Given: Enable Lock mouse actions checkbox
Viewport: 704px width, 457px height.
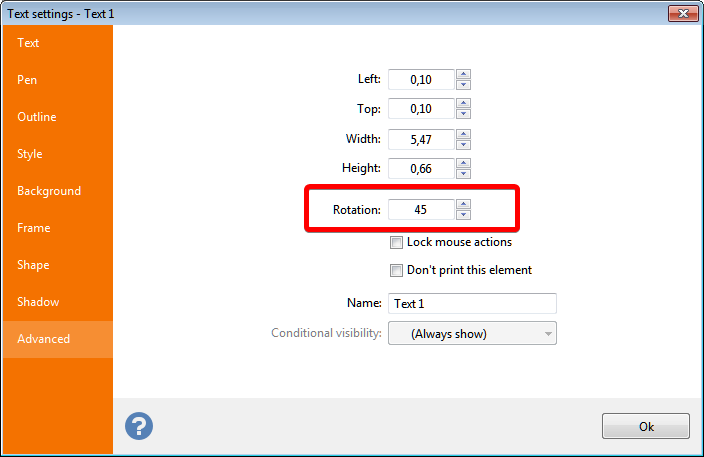Looking at the screenshot, I should tap(397, 242).
